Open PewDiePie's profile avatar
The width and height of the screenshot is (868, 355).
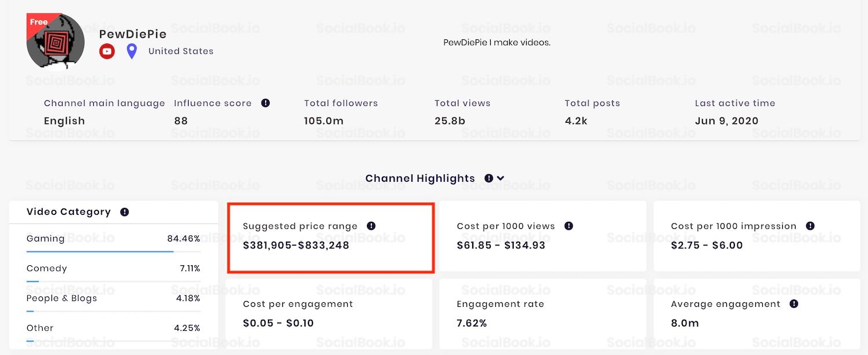56,41
